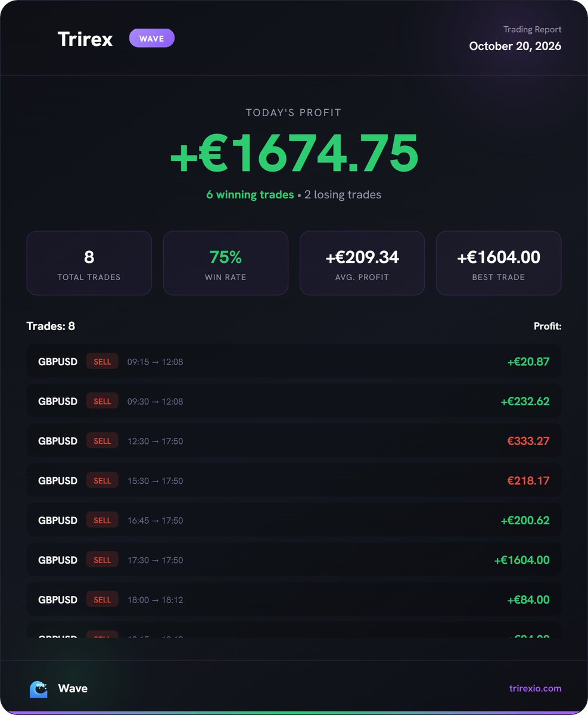Open the +€1604.00 best trade row
Image resolution: width=588 pixels, height=715 pixels.
click(294, 560)
